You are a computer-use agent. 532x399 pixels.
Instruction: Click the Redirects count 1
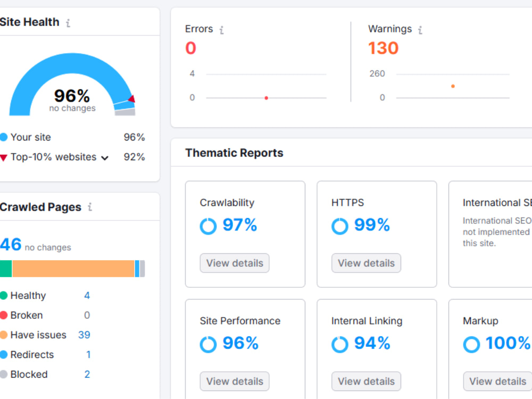click(88, 354)
